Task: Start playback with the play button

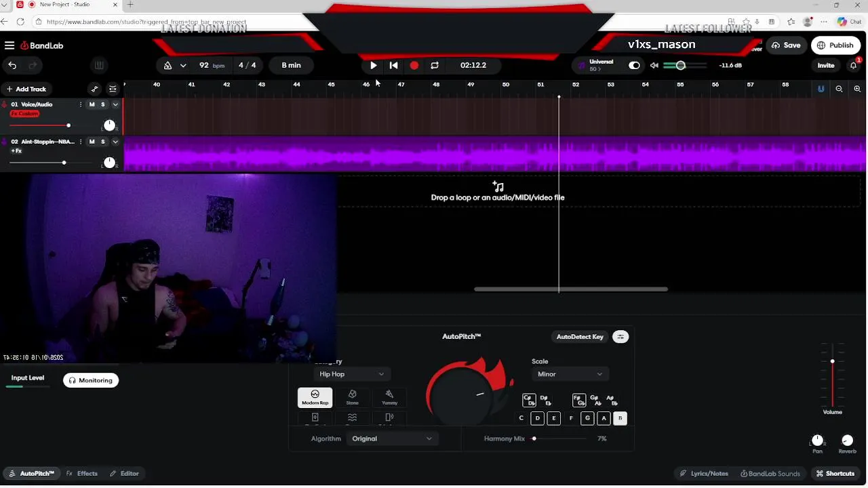Action: 373,65
